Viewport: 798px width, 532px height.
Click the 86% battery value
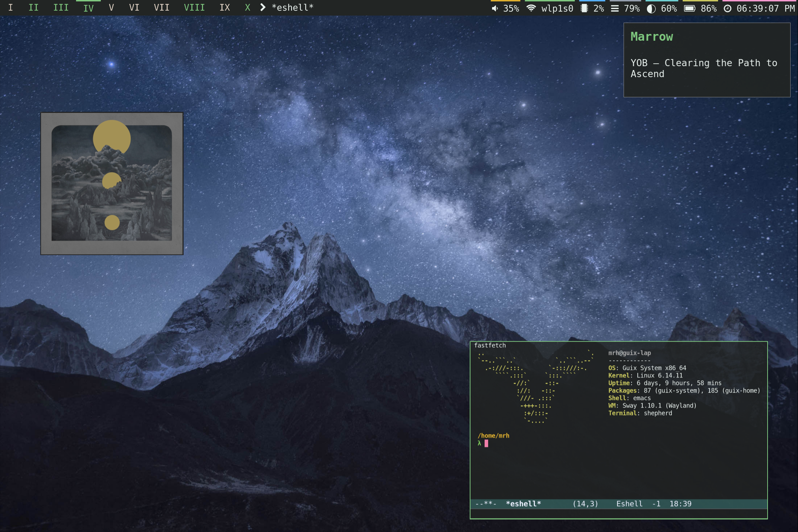tap(709, 8)
